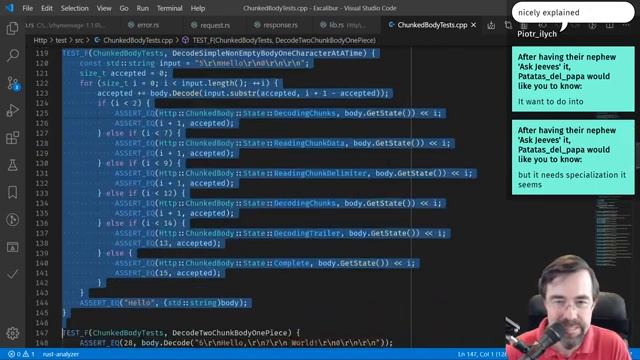The image size is (640, 360).
Task: Close the ChunkedBodyTests.cpp tab
Action: [x=473, y=25]
